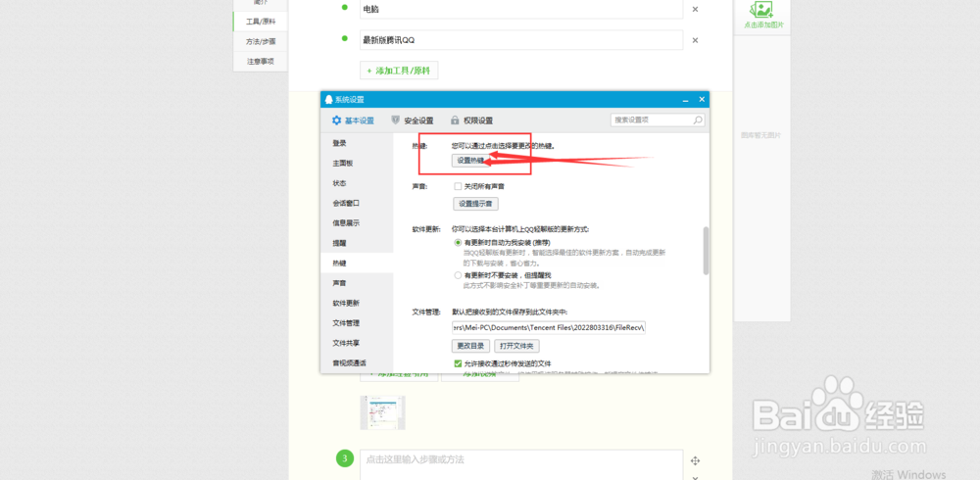Switch to the 安全设置 tab
This screenshot has width=980, height=480.
click(x=413, y=120)
